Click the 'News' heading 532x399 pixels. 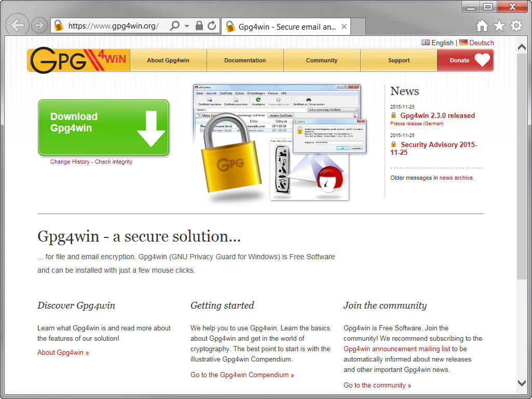pos(404,91)
